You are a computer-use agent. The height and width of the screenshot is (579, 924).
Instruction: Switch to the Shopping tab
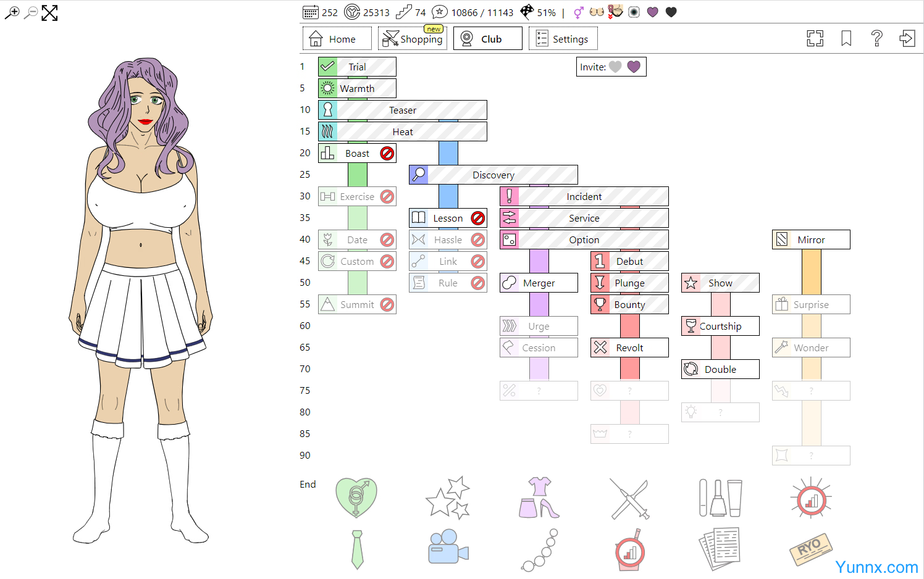[413, 39]
